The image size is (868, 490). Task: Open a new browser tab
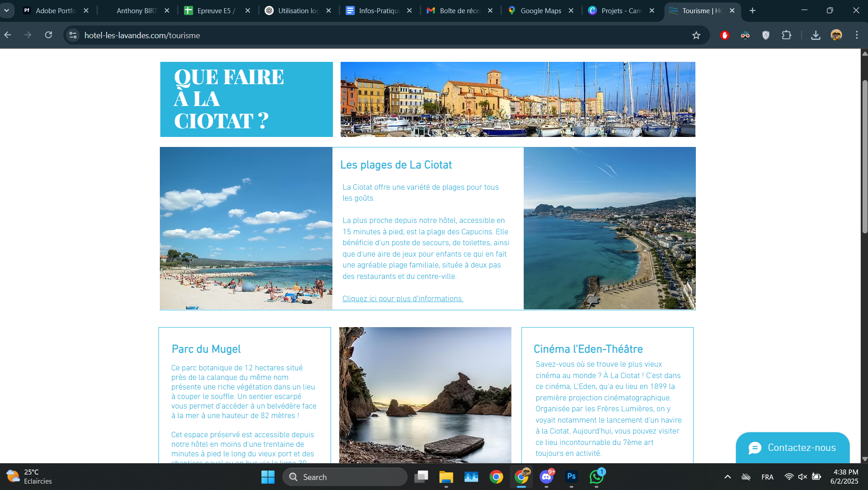(x=752, y=10)
